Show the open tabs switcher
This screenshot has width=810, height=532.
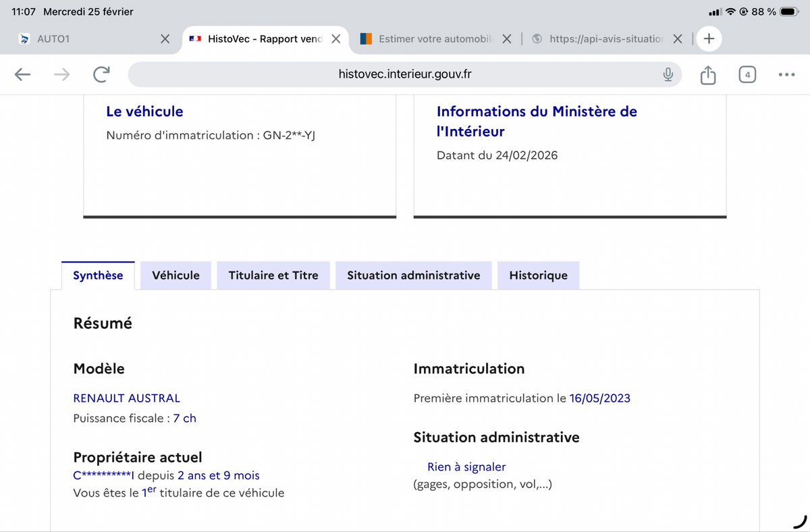coord(747,75)
